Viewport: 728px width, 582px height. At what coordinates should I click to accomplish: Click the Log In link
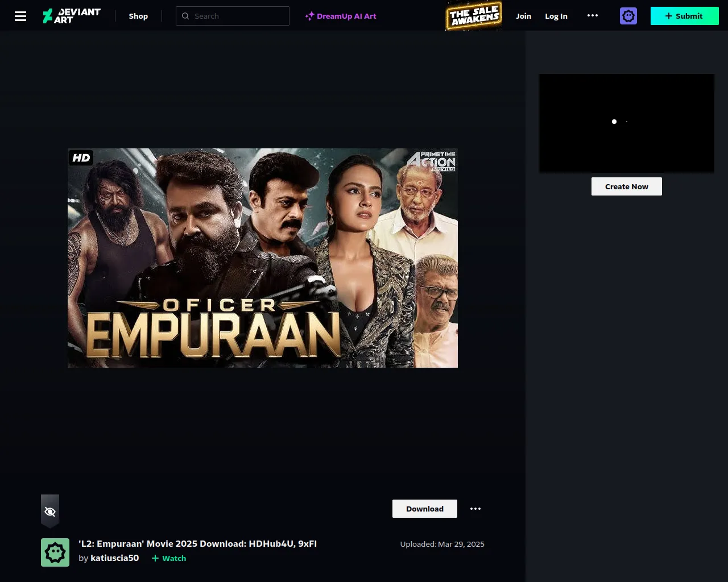click(556, 16)
